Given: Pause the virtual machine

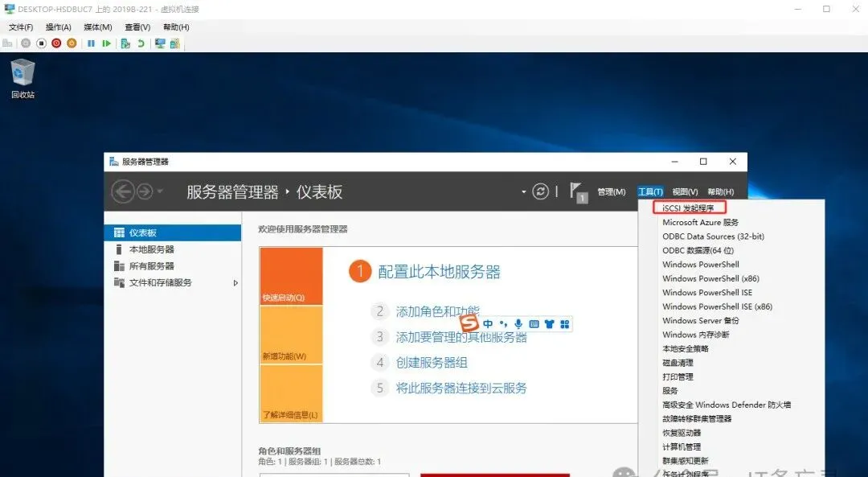Looking at the screenshot, I should coord(91,43).
